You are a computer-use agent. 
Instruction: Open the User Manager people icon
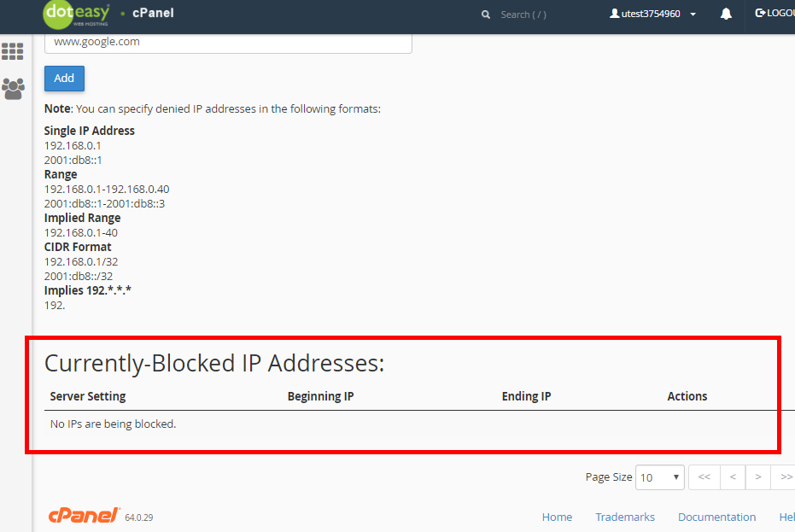pyautogui.click(x=13, y=89)
